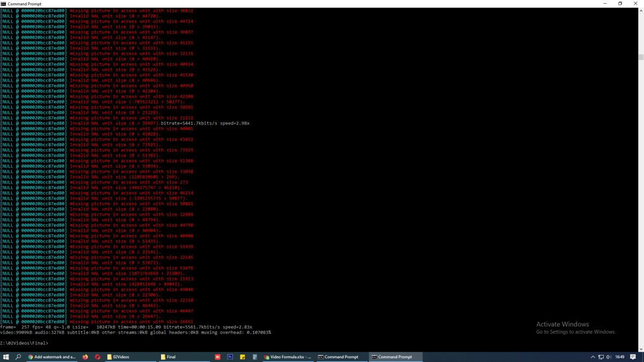The image size is (644, 362).
Task: Switch to Video Formula.xlsx Excel window
Action: click(x=288, y=357)
